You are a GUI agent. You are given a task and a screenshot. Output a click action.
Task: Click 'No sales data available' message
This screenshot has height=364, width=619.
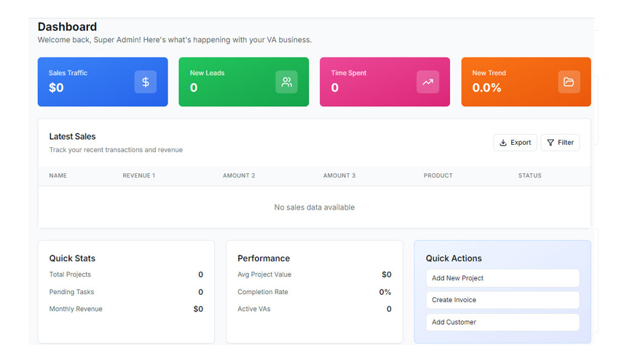(x=315, y=207)
